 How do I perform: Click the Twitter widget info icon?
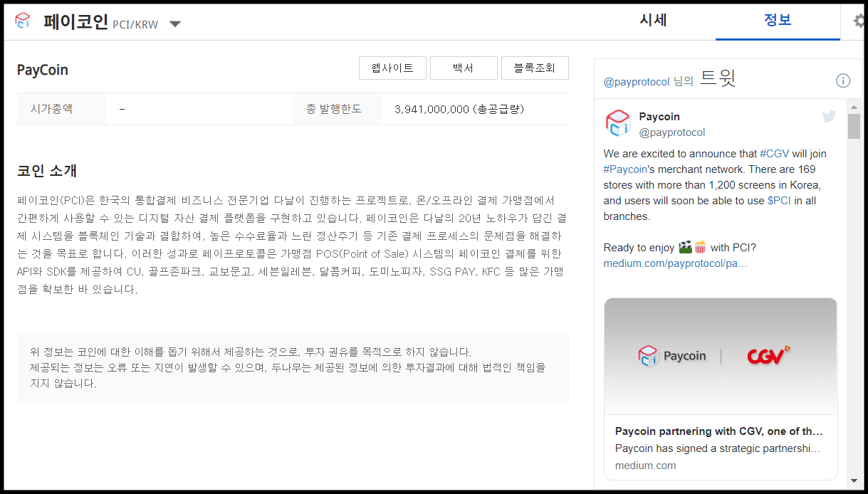coord(843,80)
